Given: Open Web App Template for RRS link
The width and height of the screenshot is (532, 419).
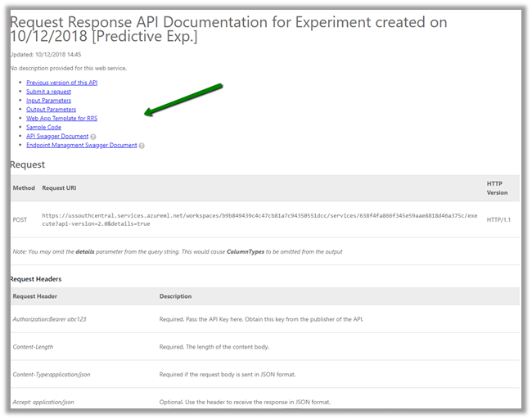Looking at the screenshot, I should click(61, 119).
